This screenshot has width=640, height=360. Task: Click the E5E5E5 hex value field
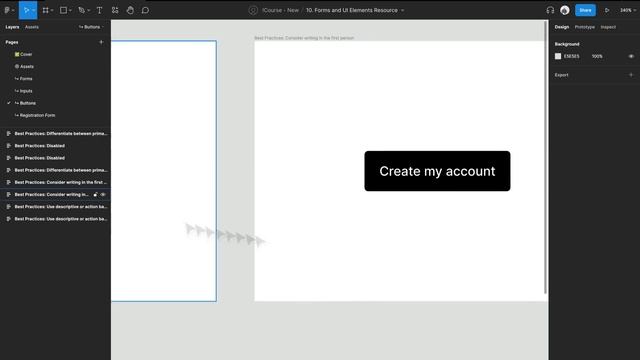click(571, 56)
